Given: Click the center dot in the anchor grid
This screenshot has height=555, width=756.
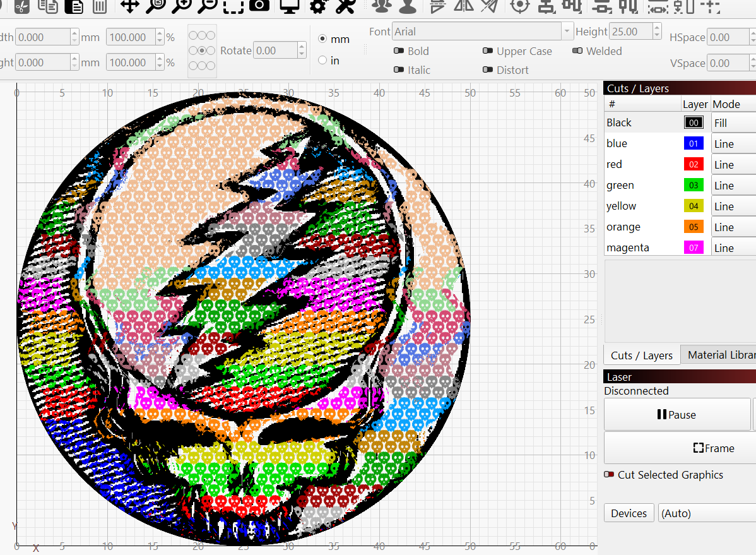Looking at the screenshot, I should pos(202,50).
